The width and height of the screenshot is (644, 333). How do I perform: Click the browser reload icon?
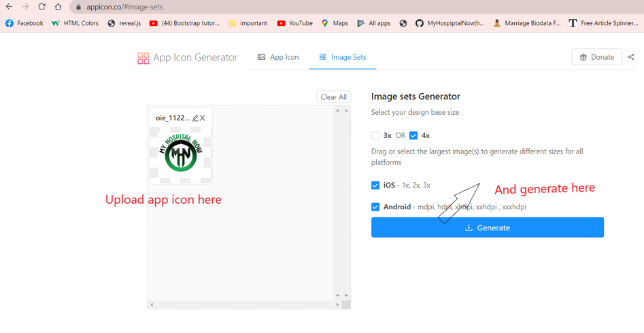point(42,7)
